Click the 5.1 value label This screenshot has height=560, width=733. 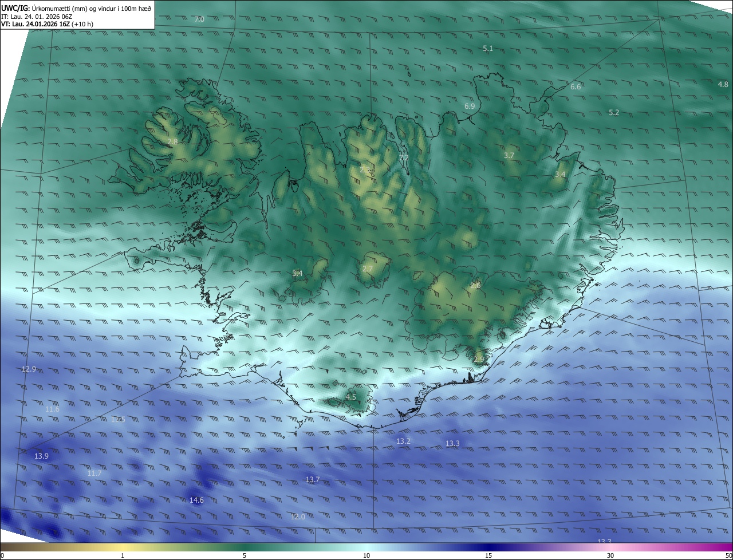(x=488, y=49)
